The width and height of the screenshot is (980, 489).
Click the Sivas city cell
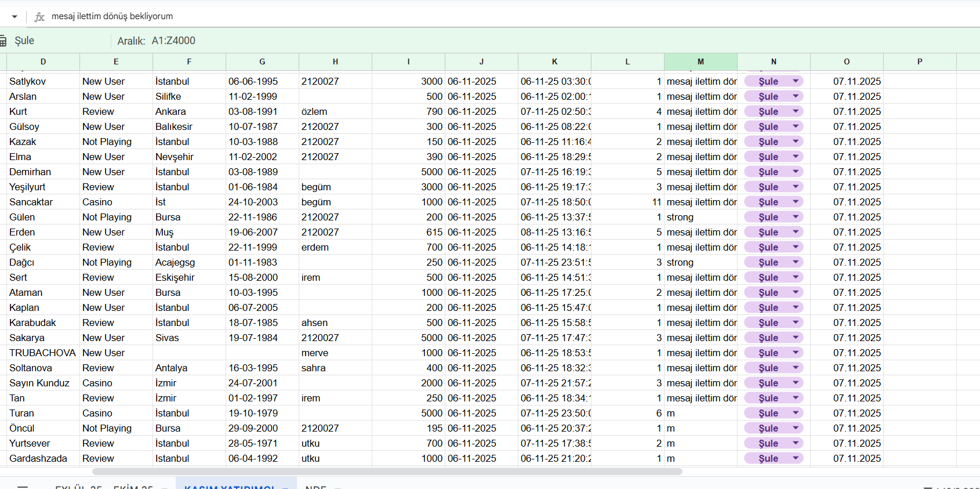click(x=189, y=338)
